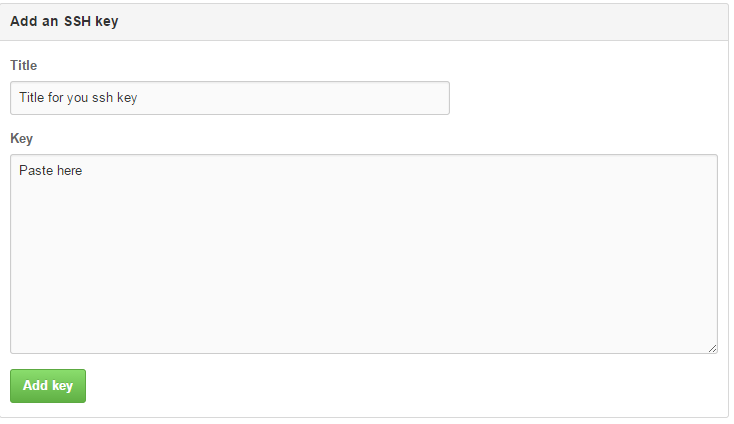Click the "Add an SSH key" heading
The image size is (734, 424).
[x=64, y=21]
